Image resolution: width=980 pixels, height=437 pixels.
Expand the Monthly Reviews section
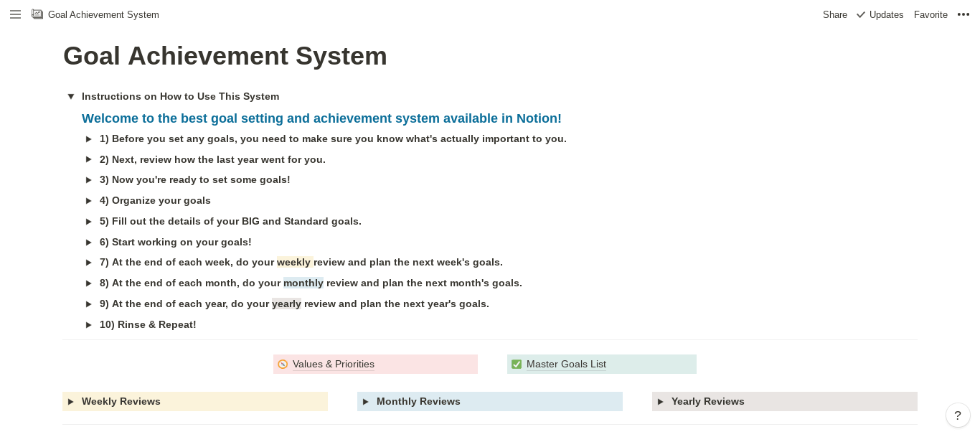[x=366, y=402]
